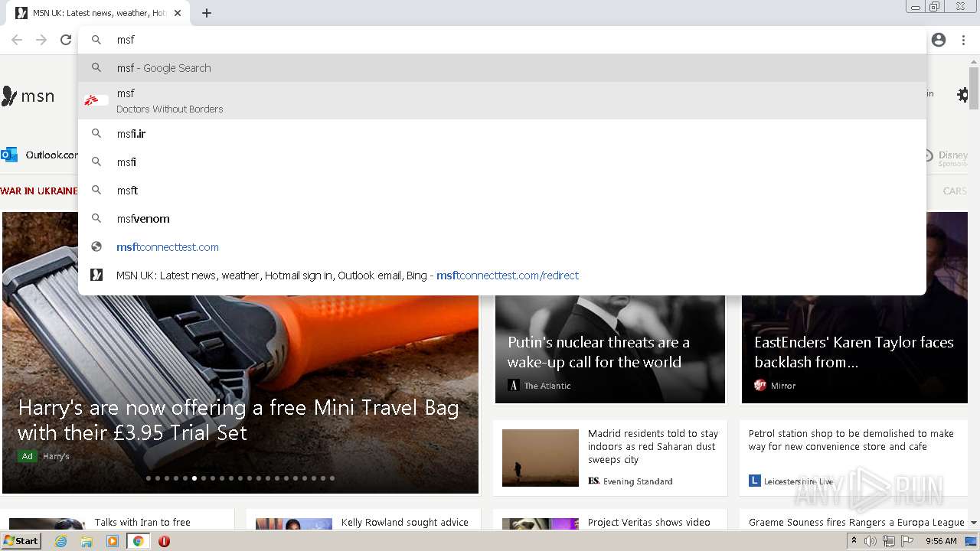Click the Mirror source icon
The image size is (980, 551).
(760, 385)
